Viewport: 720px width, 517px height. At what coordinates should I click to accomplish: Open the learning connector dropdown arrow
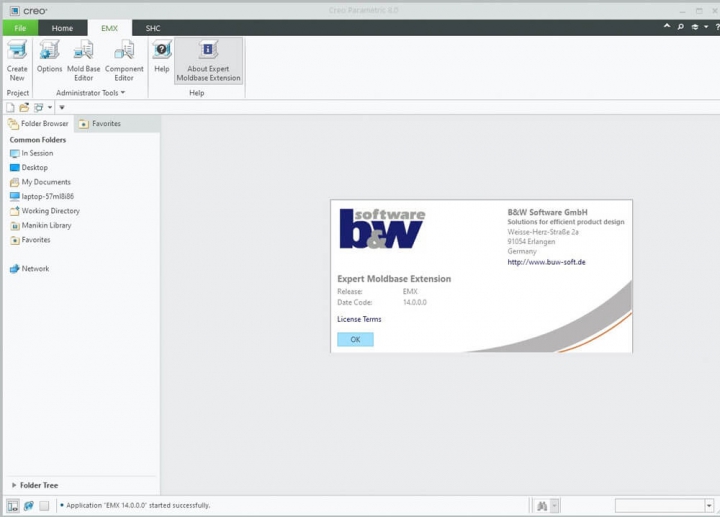(706, 27)
